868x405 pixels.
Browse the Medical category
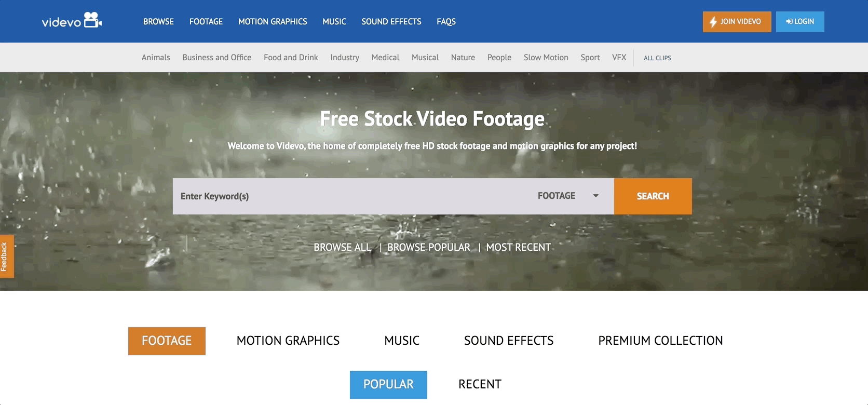click(385, 57)
